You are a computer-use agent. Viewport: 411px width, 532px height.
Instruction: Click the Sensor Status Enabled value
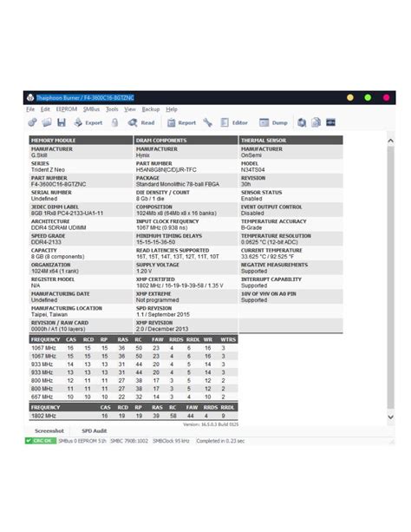coord(251,199)
